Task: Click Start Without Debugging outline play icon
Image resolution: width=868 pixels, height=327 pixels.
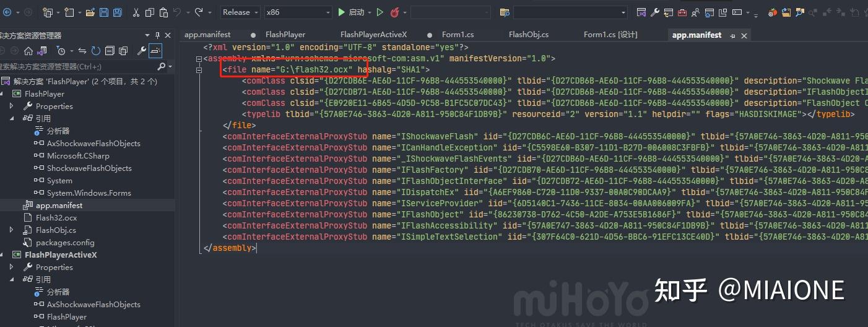Action: (380, 12)
